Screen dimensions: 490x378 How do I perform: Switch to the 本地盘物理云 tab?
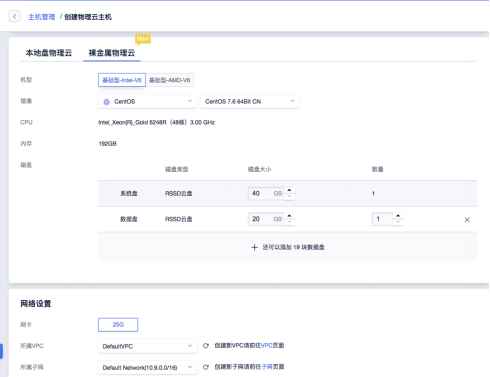49,53
